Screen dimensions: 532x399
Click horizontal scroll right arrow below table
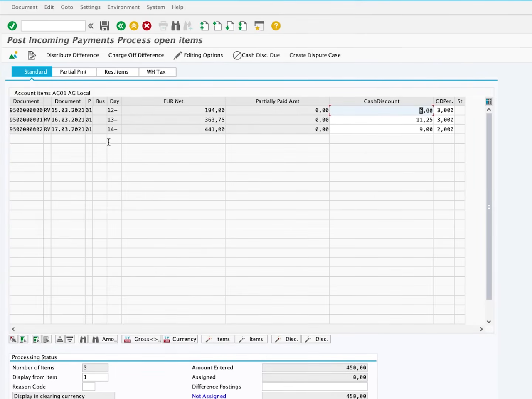click(481, 329)
